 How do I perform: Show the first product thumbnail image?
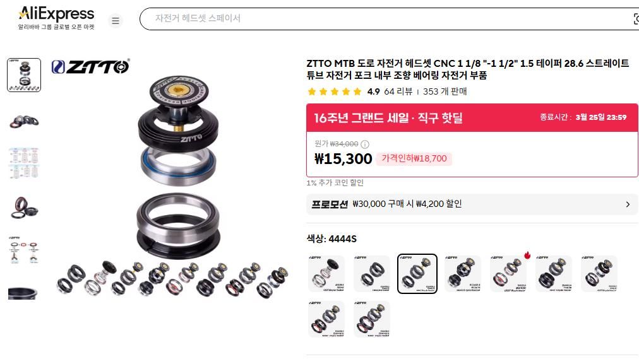click(x=24, y=75)
